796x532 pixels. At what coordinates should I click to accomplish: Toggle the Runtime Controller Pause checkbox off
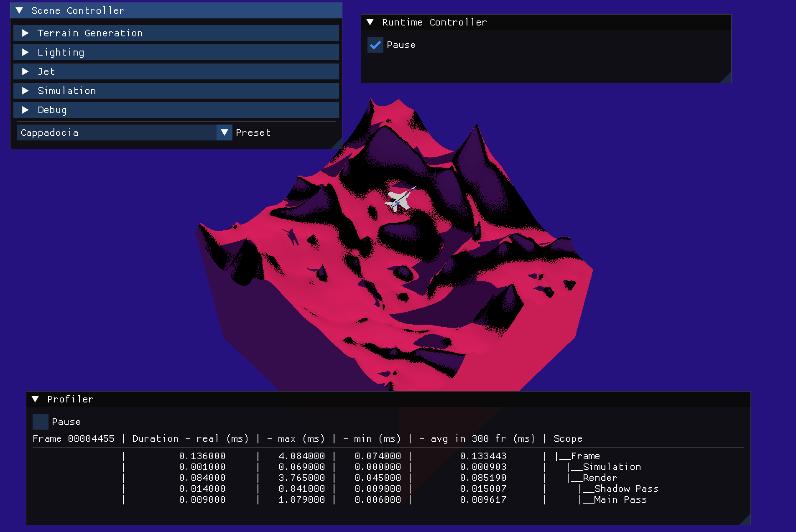(375, 45)
